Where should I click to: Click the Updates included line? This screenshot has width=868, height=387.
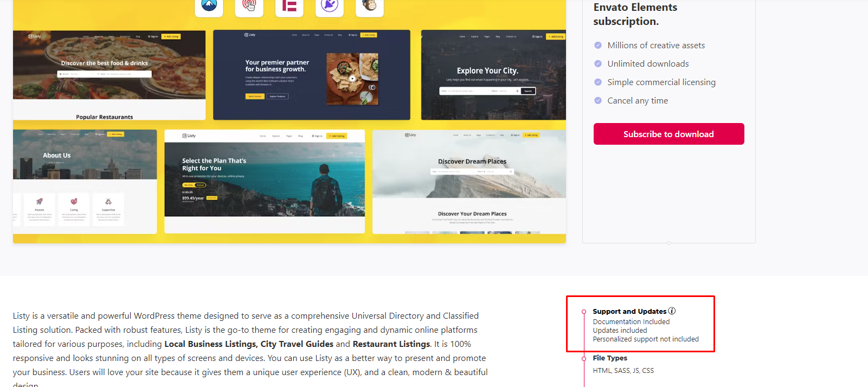pos(620,331)
